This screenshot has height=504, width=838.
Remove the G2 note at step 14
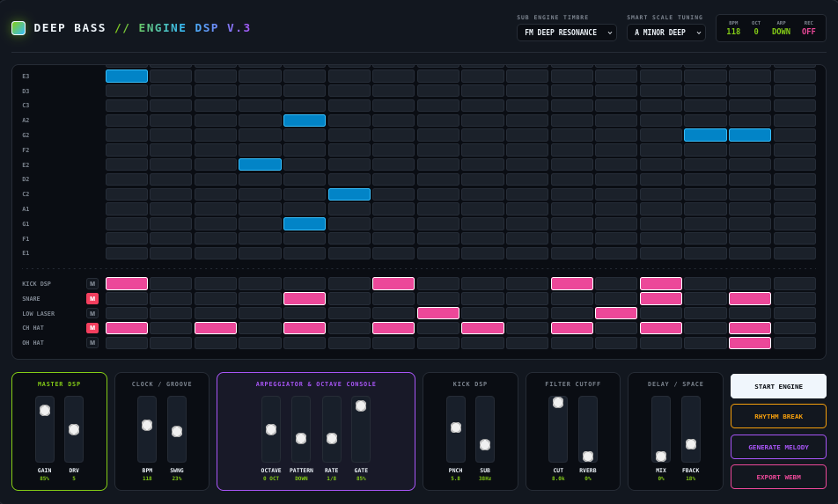[705, 135]
